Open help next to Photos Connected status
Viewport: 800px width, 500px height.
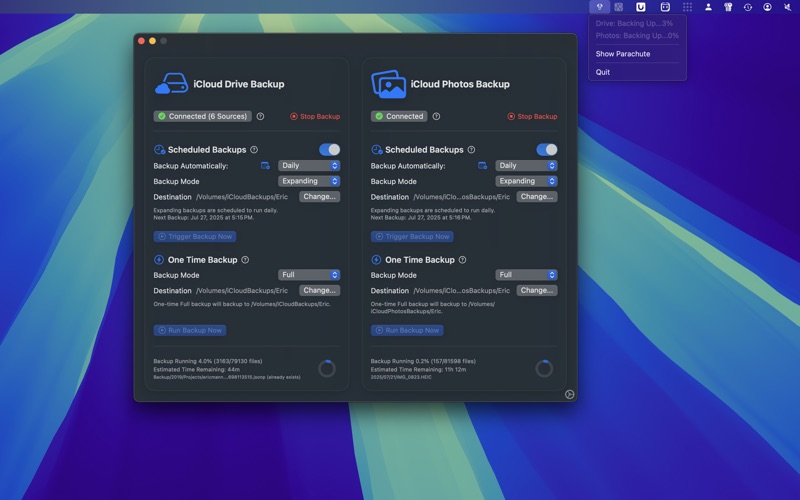pos(436,116)
